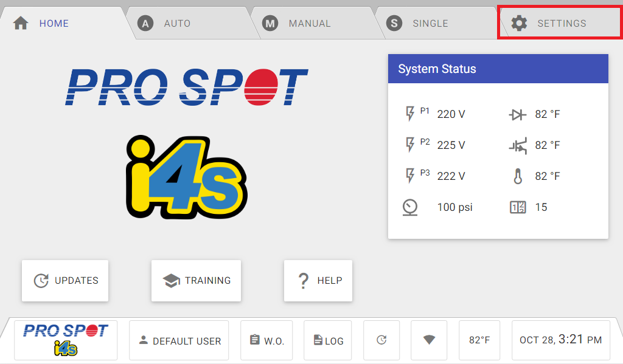This screenshot has height=364, width=623.
Task: Click the System Status header
Action: click(x=498, y=69)
